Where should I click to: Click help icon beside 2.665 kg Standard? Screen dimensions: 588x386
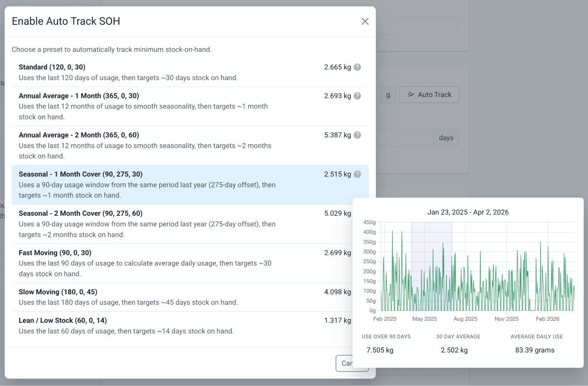(x=357, y=67)
